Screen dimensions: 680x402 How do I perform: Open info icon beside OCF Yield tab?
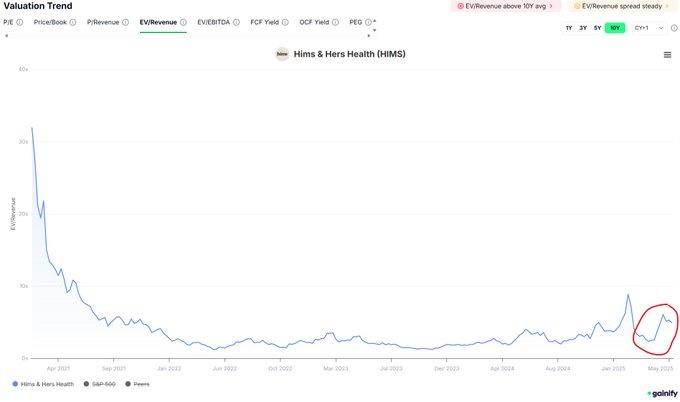click(335, 22)
